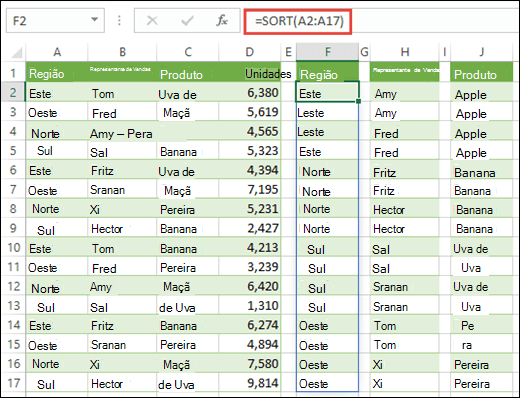Click cell D14 with value 6,274
This screenshot has width=520, height=398.
point(250,325)
